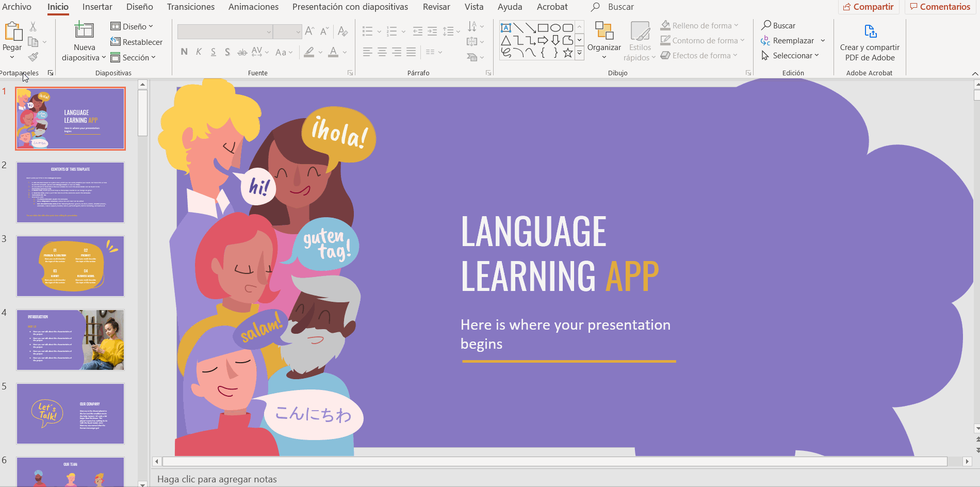Open the font name combo box
980x487 pixels.
pyautogui.click(x=225, y=31)
